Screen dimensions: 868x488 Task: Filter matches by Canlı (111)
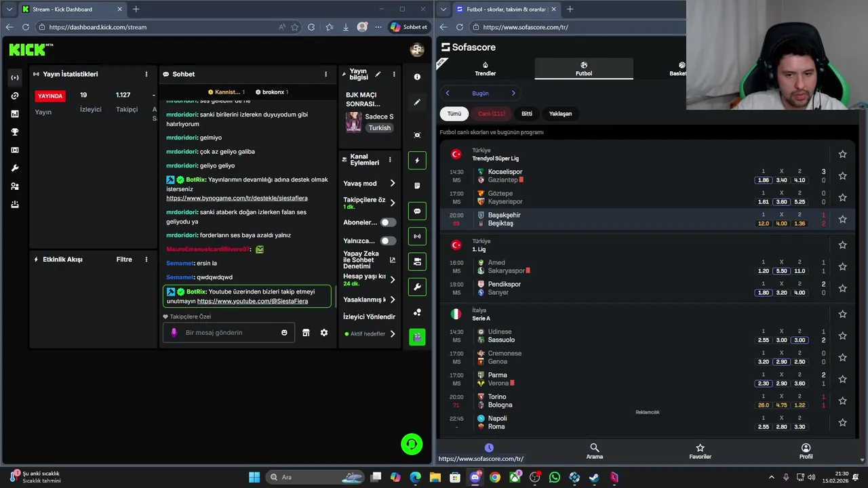[x=492, y=114]
